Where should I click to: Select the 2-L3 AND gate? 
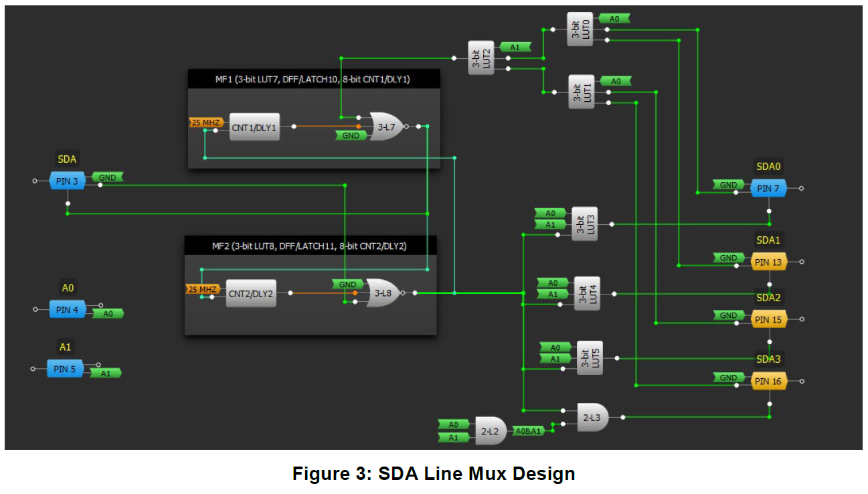point(593,417)
